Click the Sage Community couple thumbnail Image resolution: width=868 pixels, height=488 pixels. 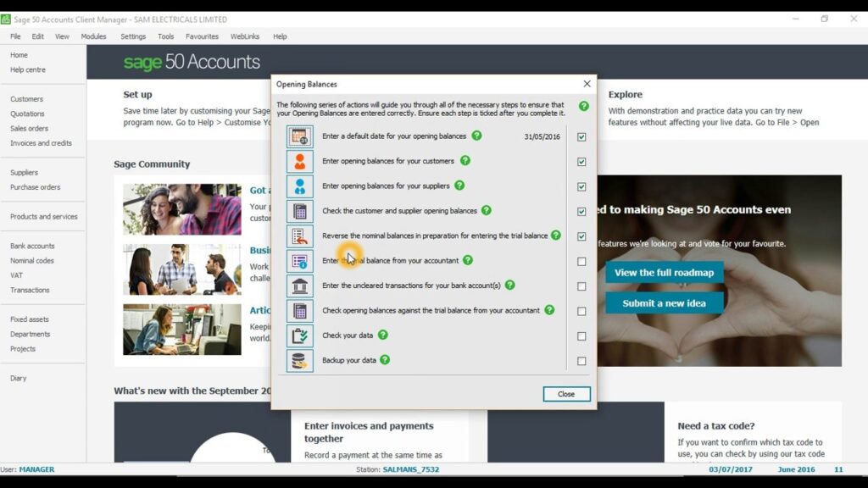coord(182,209)
